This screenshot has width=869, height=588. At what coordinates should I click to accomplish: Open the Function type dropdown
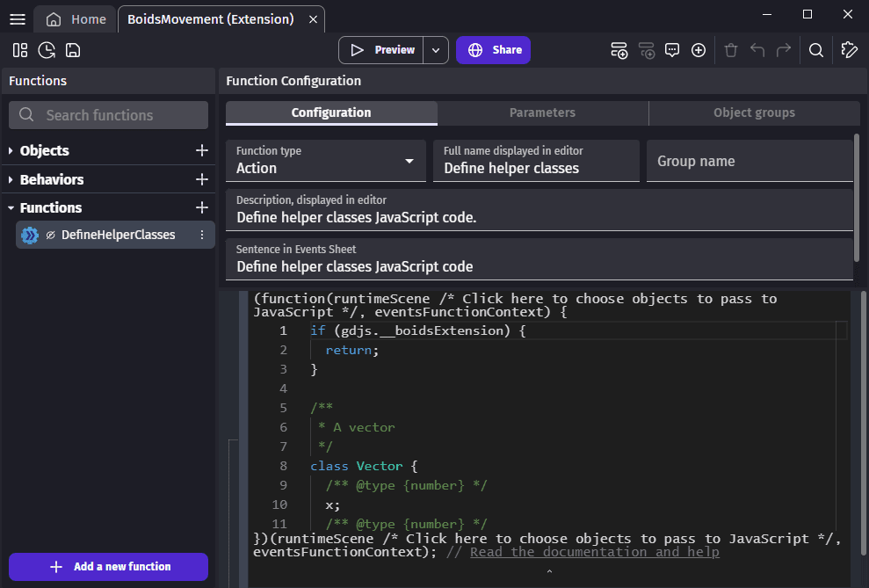pyautogui.click(x=325, y=161)
